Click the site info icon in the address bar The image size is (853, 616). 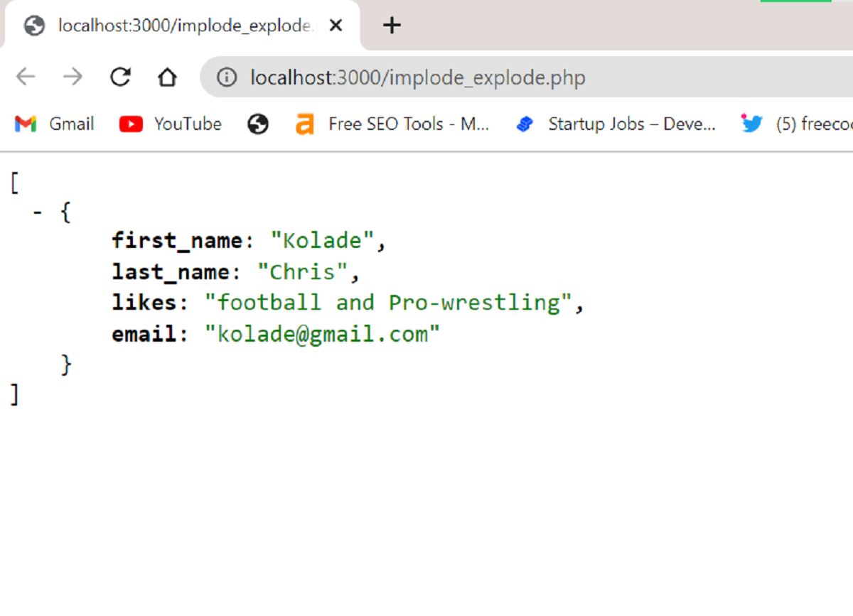tap(225, 77)
